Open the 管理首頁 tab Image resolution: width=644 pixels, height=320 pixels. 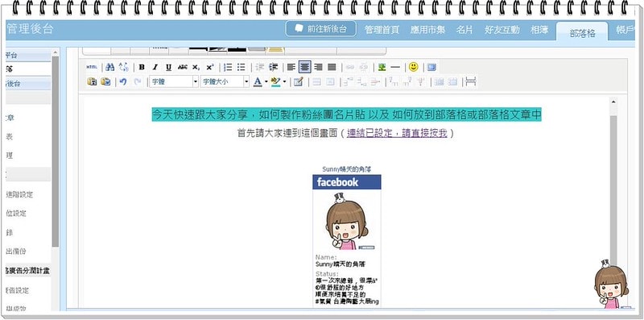click(x=382, y=30)
